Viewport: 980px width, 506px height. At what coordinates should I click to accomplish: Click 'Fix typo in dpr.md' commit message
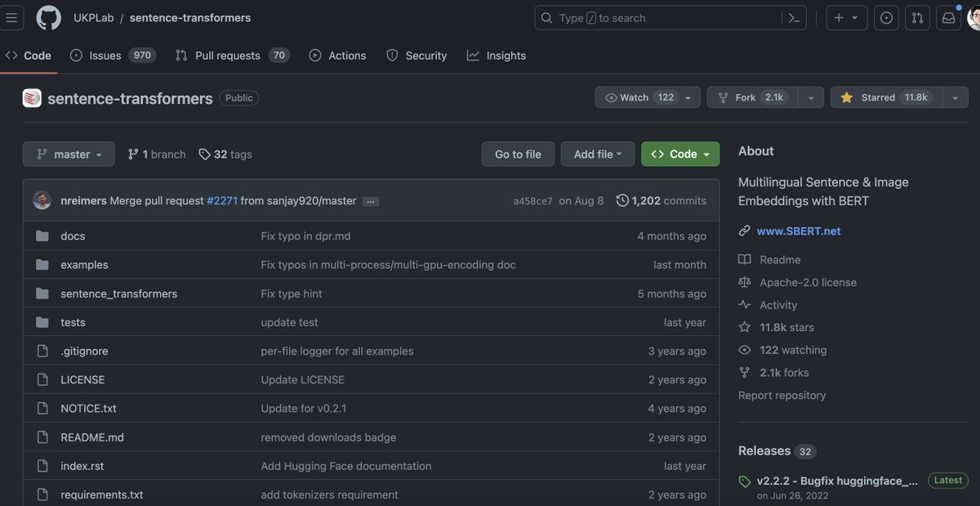[x=305, y=236]
